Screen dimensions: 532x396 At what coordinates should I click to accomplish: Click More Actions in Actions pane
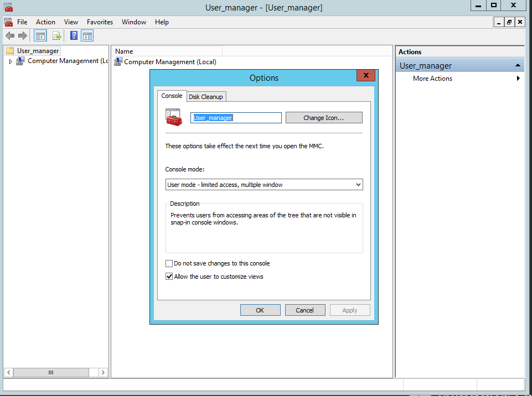(432, 79)
